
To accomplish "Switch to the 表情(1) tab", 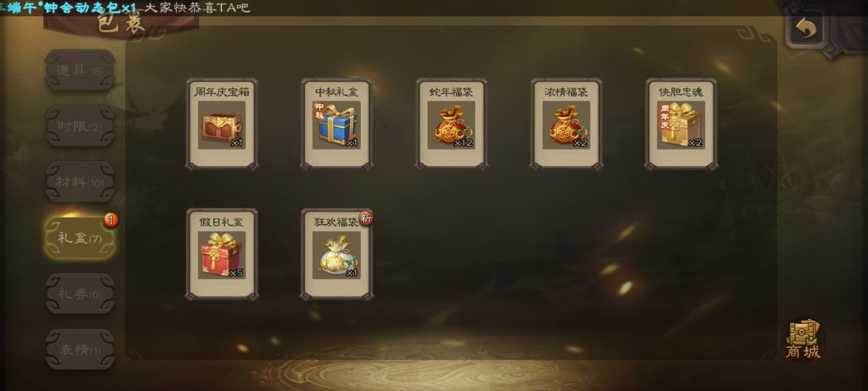I will pyautogui.click(x=80, y=349).
